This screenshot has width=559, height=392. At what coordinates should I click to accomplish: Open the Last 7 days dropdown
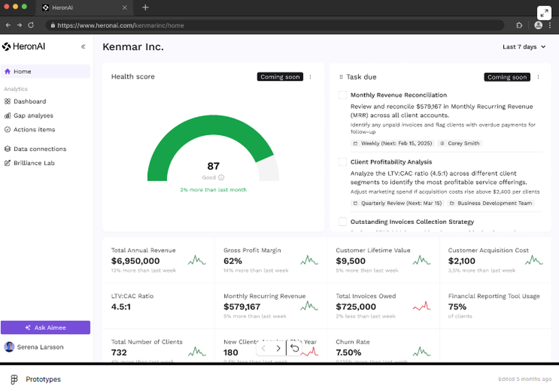click(x=523, y=47)
